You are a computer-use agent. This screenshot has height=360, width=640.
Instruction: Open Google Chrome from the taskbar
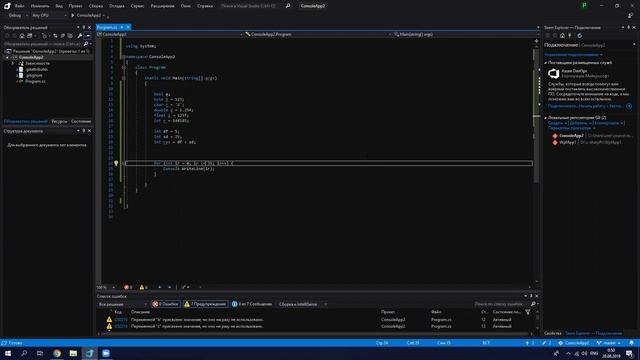tap(57, 353)
